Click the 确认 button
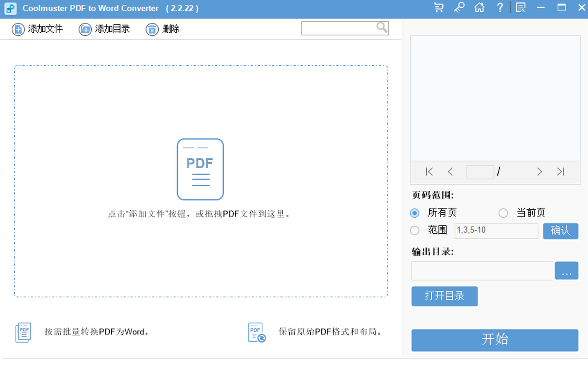The image size is (588, 376). click(561, 231)
